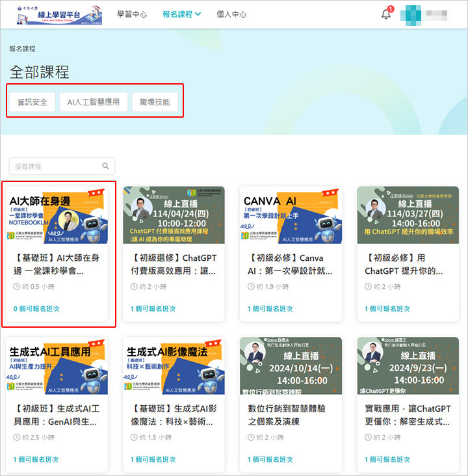Click title 實戰應用．讓ChatGPT更懂你

[408, 415]
